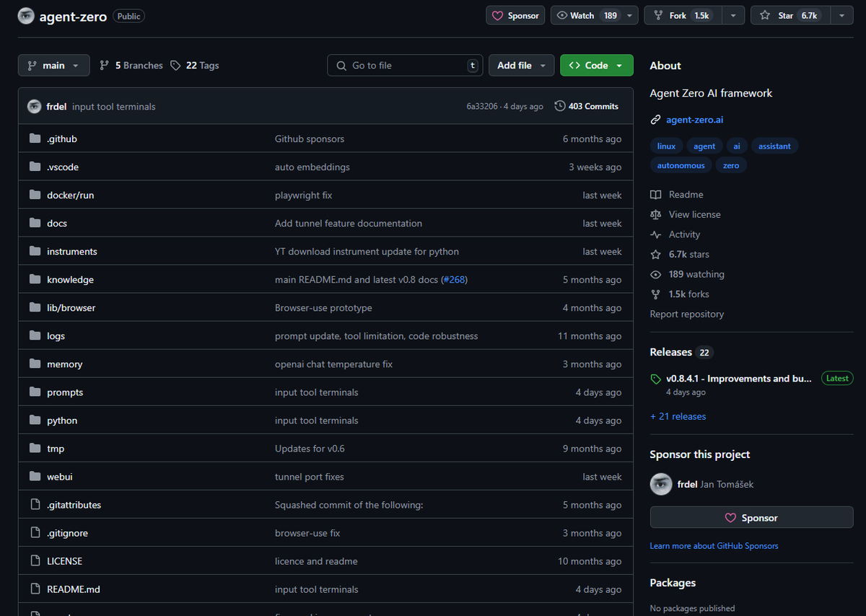Click the star icon in Star button
This screenshot has width=866, height=616.
(x=765, y=16)
